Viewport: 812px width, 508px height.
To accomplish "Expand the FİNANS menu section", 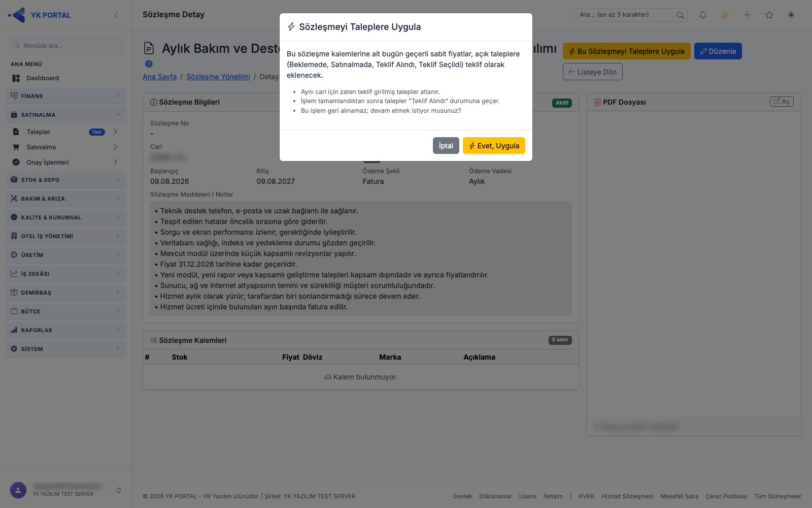I will click(x=66, y=96).
